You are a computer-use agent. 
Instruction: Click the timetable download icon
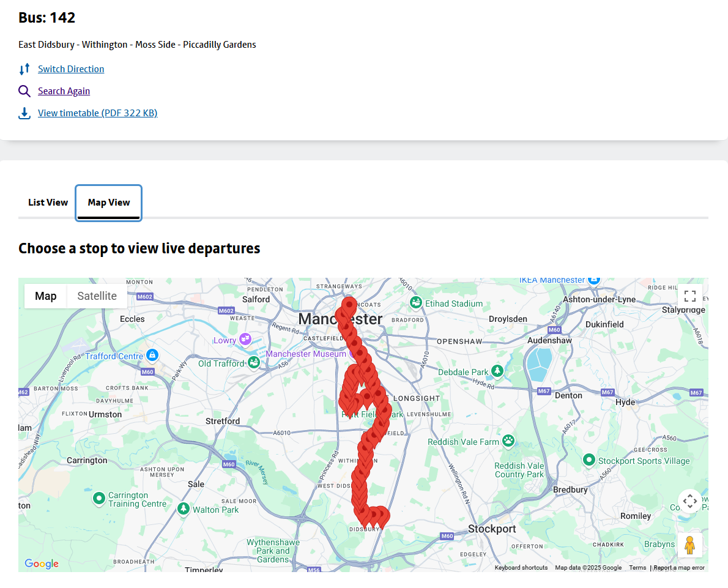click(24, 113)
